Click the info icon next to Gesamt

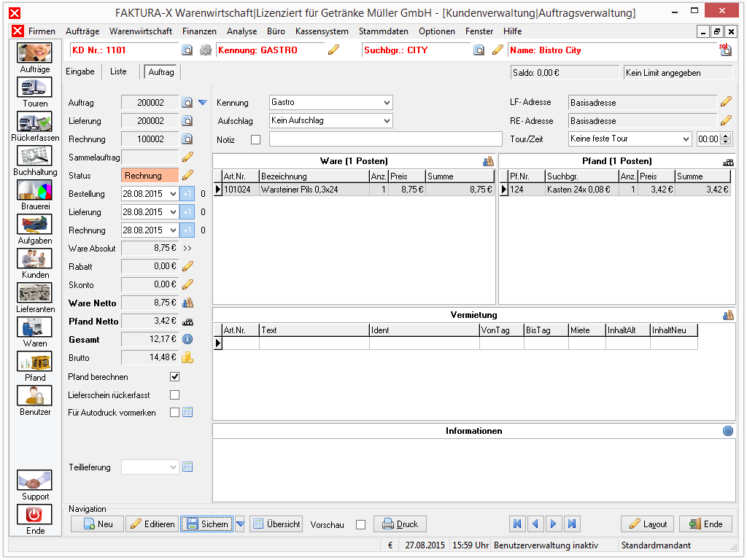(187, 339)
